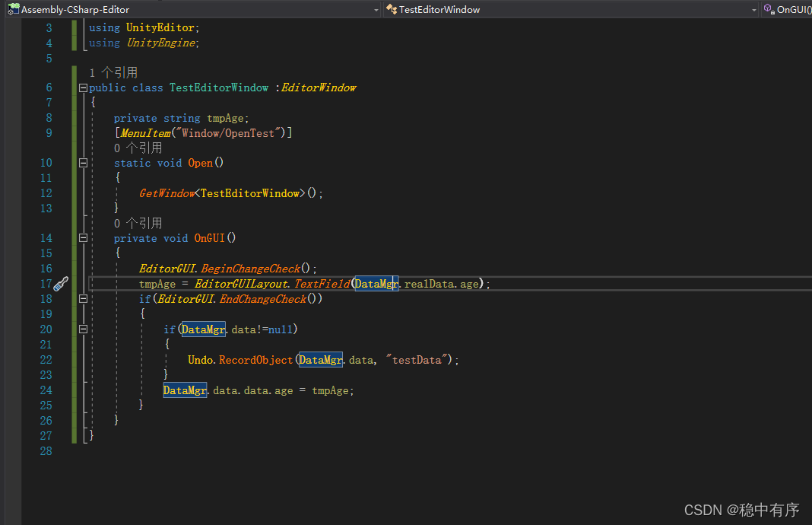Click line number 28 in the margin

[x=46, y=451]
